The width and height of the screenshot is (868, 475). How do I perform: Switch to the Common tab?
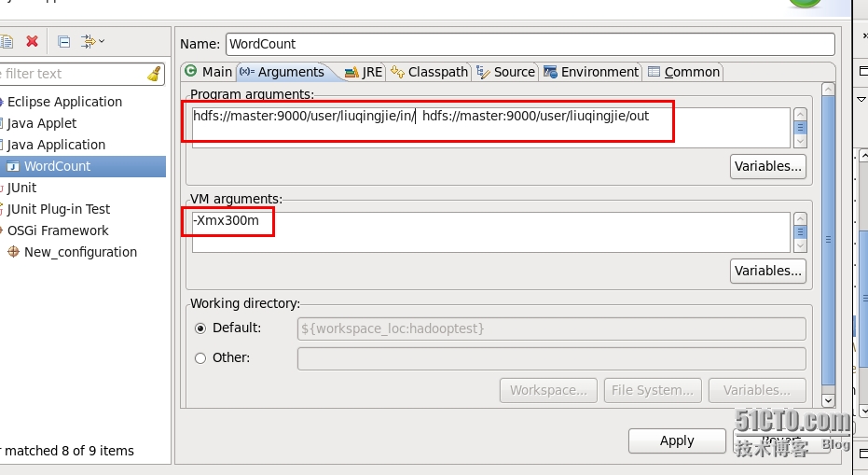(683, 72)
